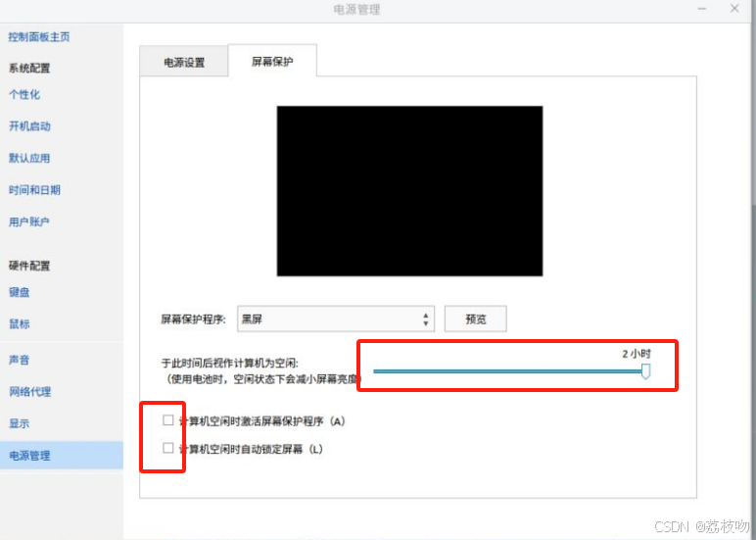Switch to the 屏幕保护 tab
This screenshot has height=540, width=756.
click(272, 62)
